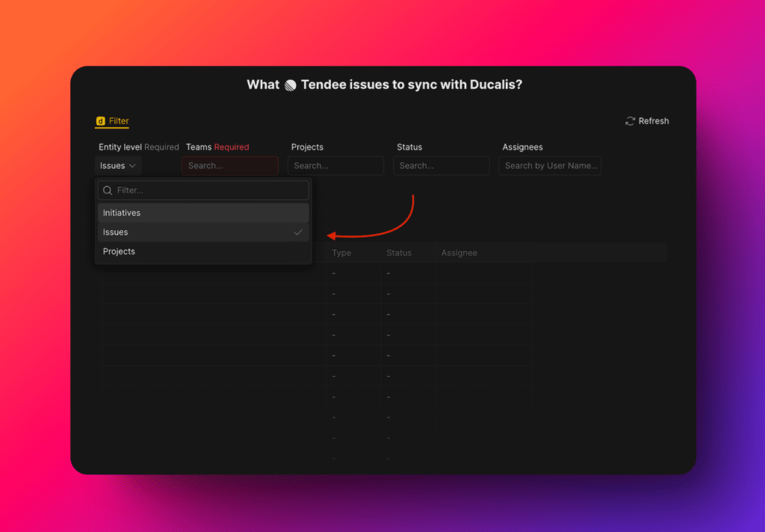Image resolution: width=765 pixels, height=532 pixels.
Task: Click the Tendee logo icon in the title
Action: point(291,85)
